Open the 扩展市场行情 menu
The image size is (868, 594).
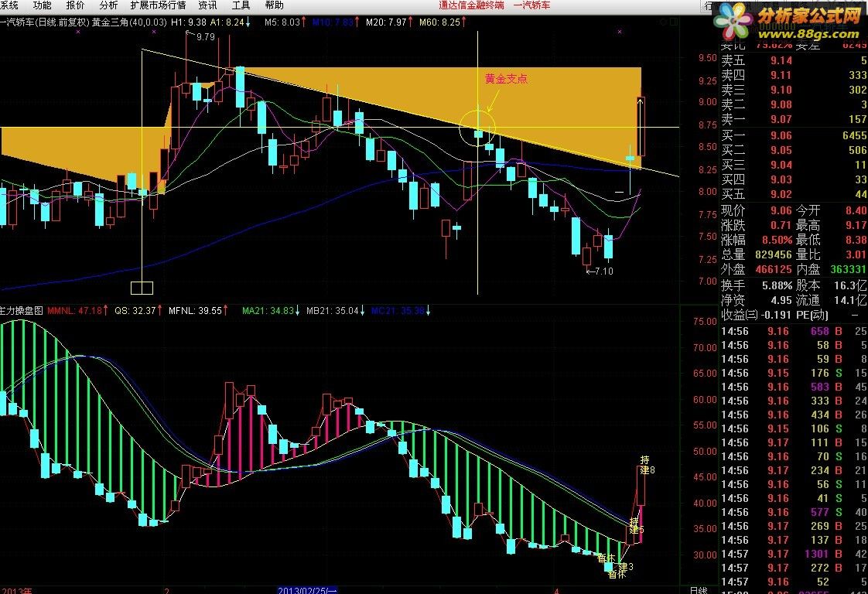click(x=158, y=5)
